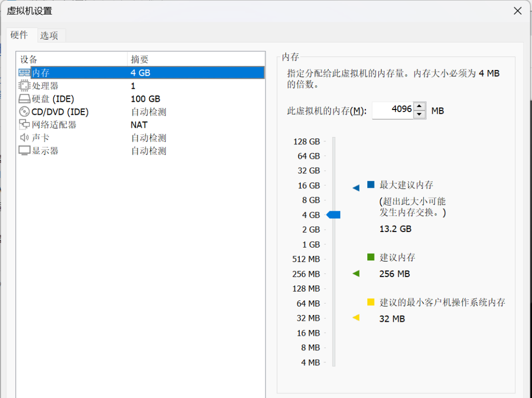This screenshot has width=532, height=398.
Task: Click the 4 MB slider label
Action: pyautogui.click(x=311, y=363)
